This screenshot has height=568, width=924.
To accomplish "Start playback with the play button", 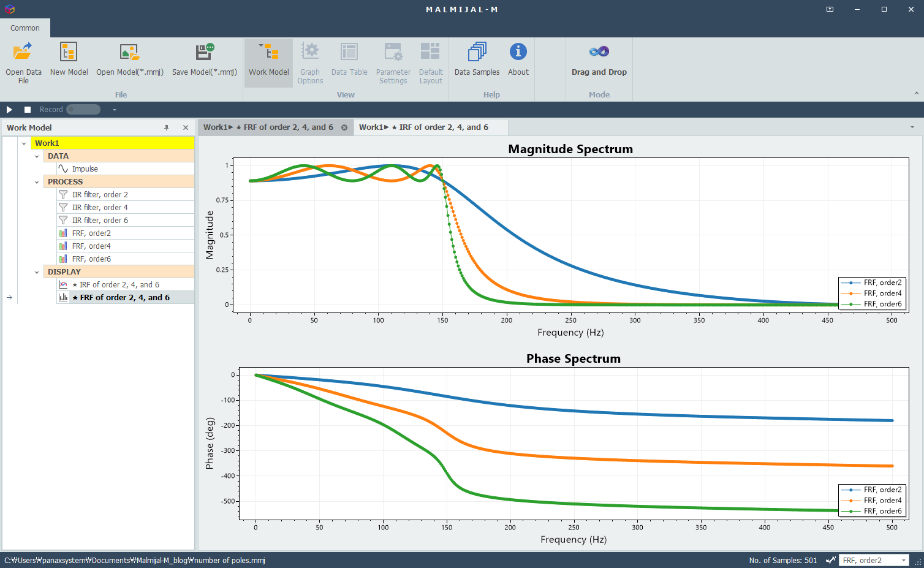I will tap(9, 109).
